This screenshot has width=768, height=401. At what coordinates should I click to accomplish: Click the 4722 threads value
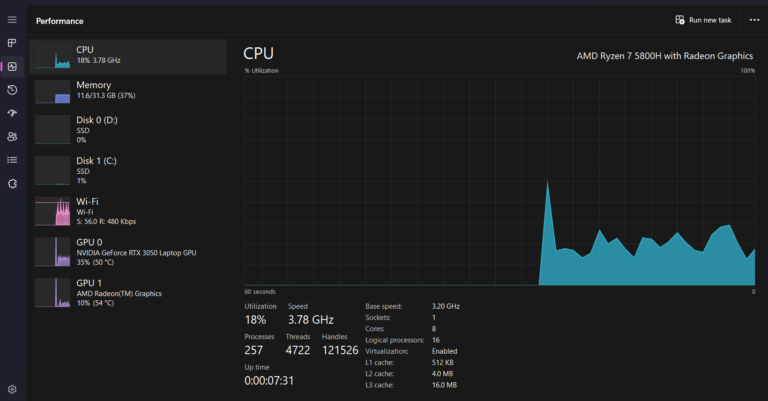tap(298, 350)
